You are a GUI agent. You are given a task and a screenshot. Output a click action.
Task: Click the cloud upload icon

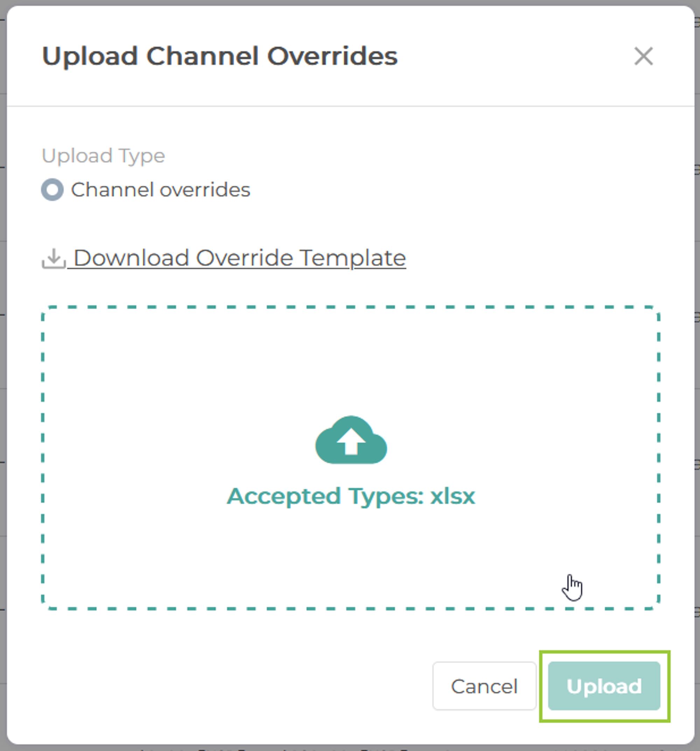[x=351, y=440]
